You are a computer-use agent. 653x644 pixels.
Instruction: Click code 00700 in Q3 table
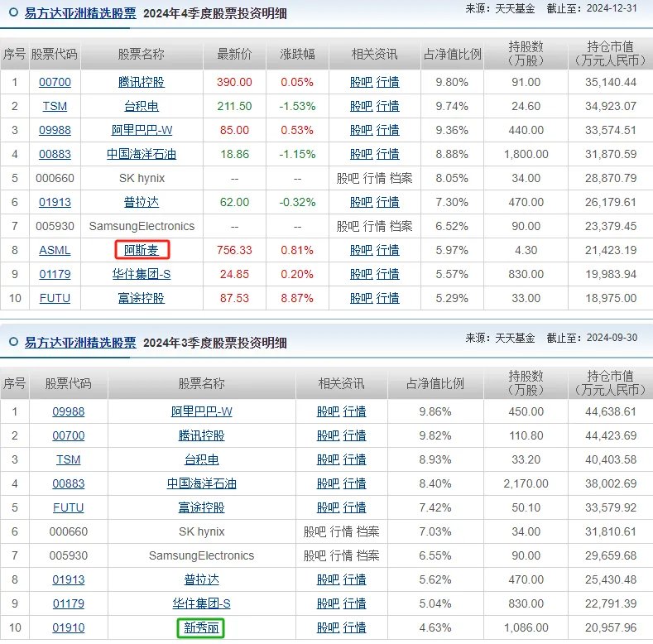coord(69,435)
